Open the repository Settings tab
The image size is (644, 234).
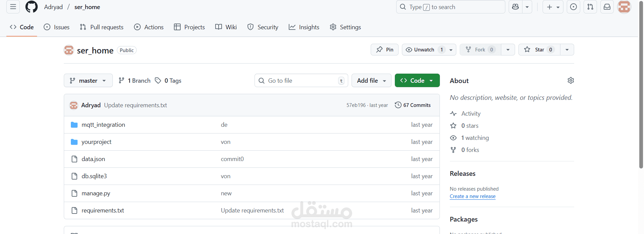pyautogui.click(x=346, y=27)
